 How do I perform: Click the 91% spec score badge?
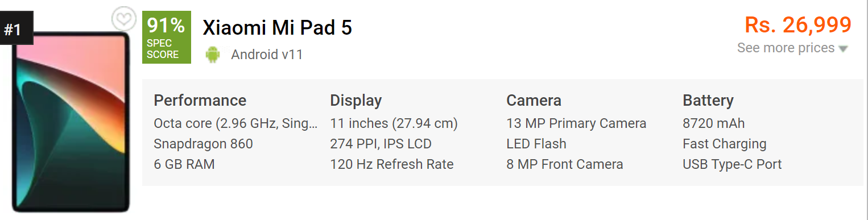coord(166,38)
